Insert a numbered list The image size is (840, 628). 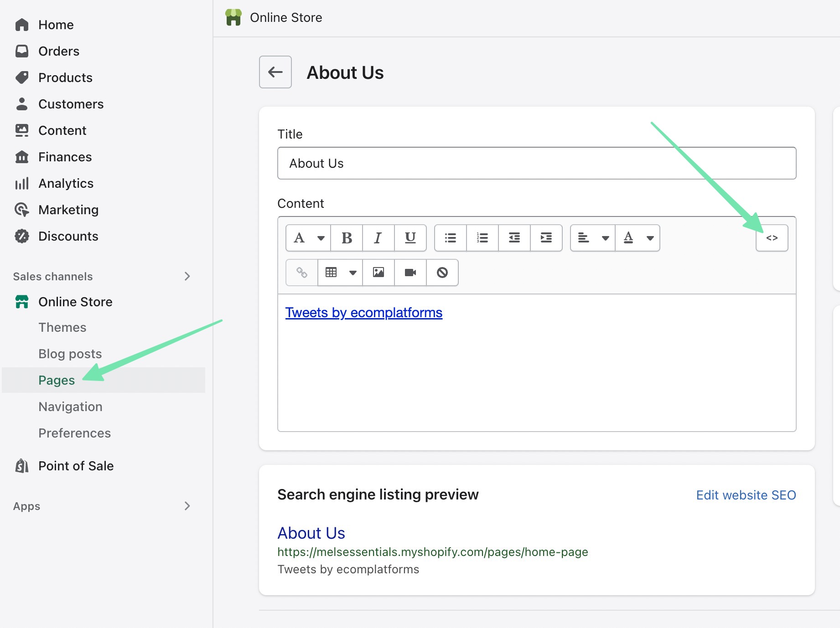482,238
